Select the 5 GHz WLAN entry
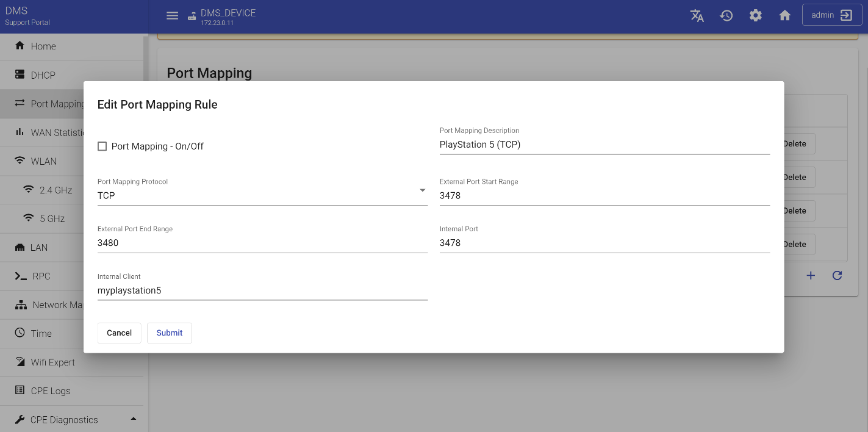The height and width of the screenshot is (432, 868). (52, 218)
